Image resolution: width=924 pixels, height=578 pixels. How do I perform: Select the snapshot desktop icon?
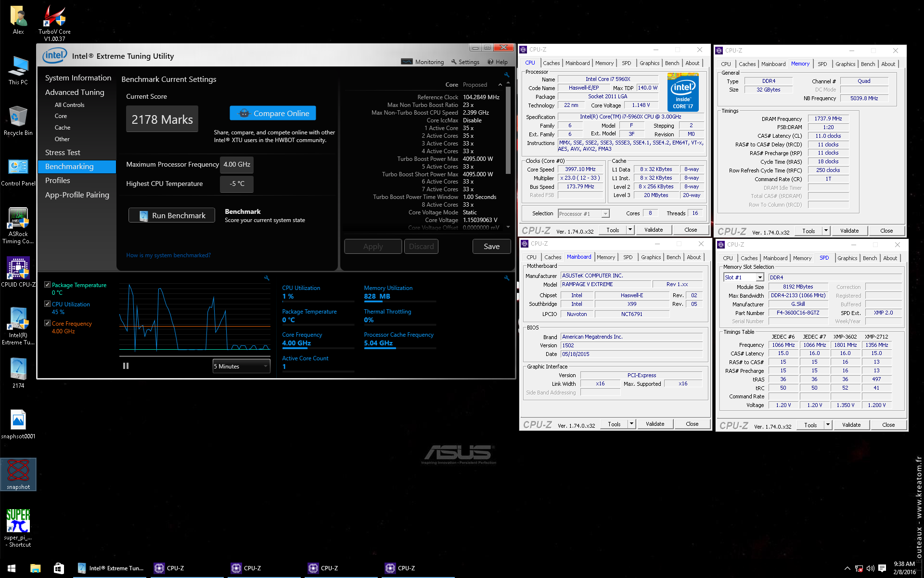pos(18,474)
